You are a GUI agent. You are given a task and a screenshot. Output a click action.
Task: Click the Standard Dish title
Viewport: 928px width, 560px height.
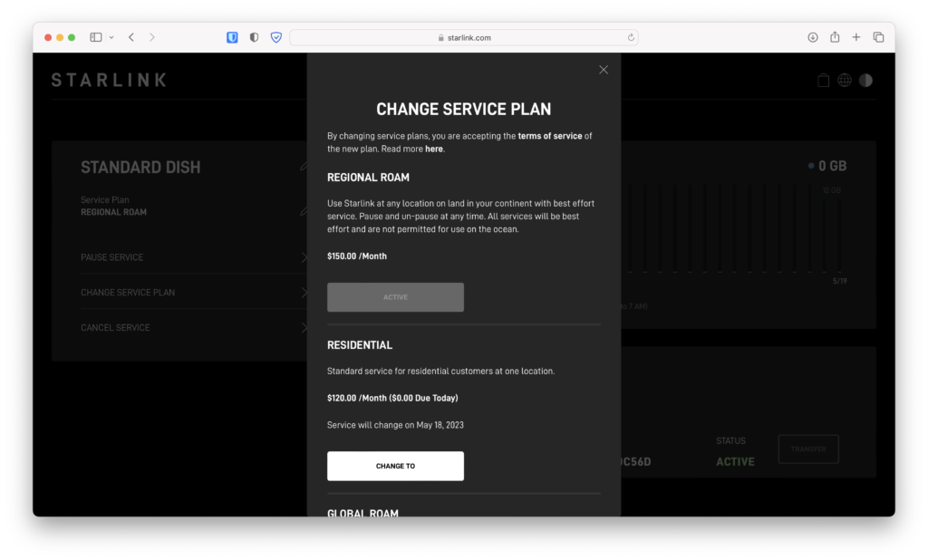point(140,168)
